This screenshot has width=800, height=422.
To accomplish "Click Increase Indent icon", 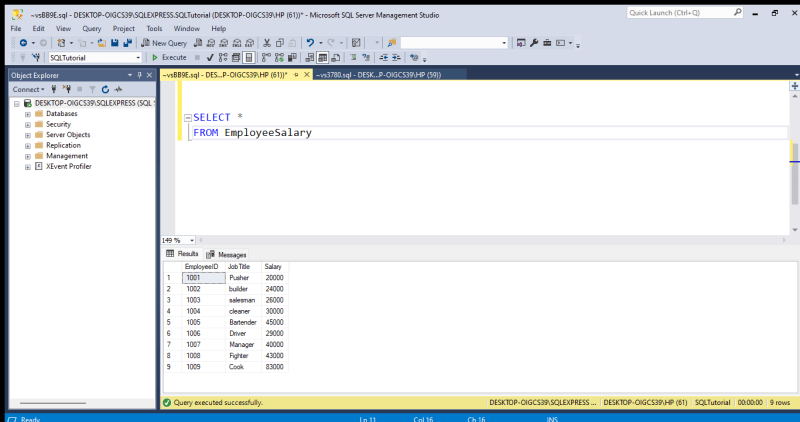I will [396, 58].
